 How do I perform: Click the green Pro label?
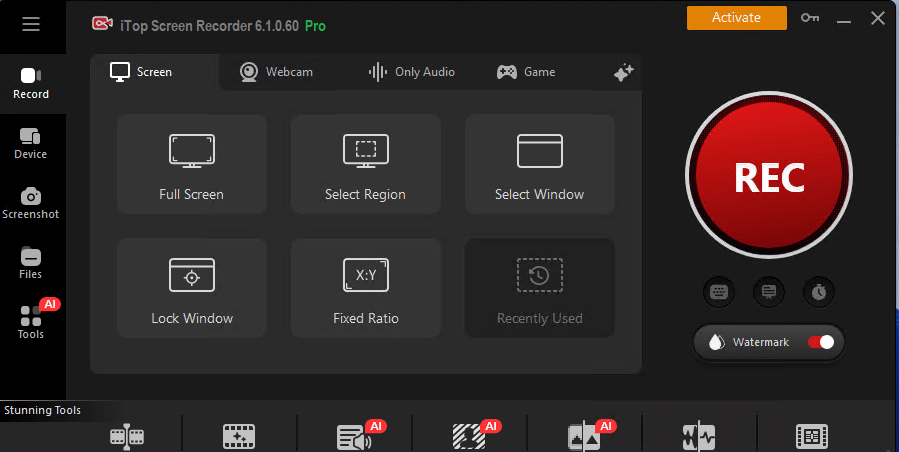pyautogui.click(x=315, y=26)
